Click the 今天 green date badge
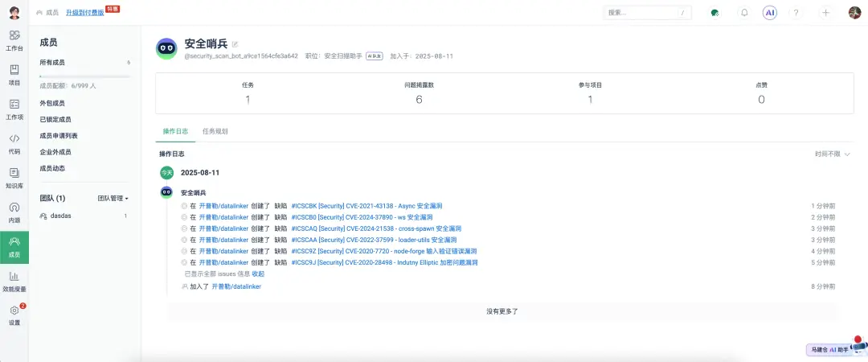 (x=166, y=173)
